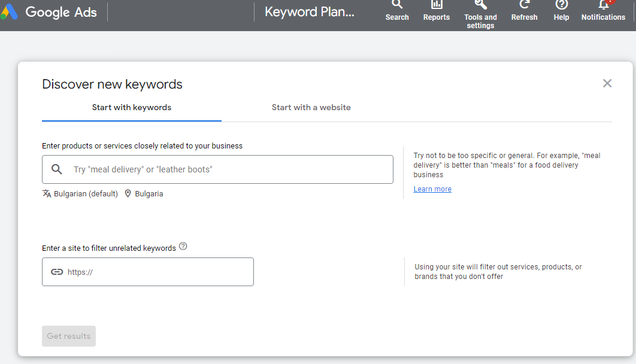
Task: Open the Search tool in header
Action: pos(397,6)
